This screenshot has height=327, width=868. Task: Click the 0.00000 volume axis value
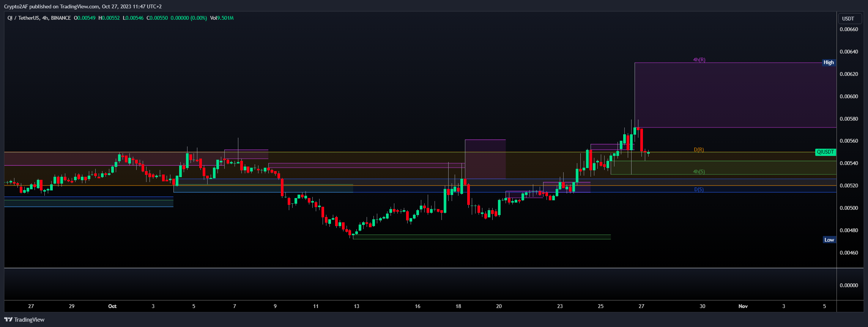(849, 285)
